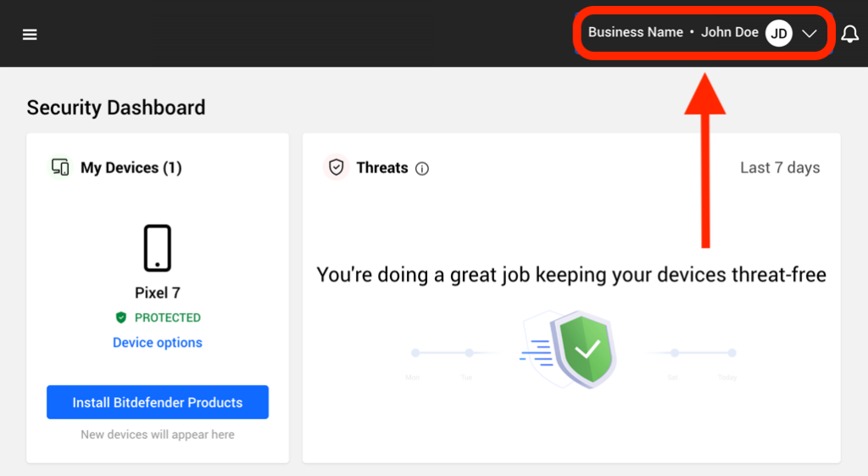Click the John Doe account name
The width and height of the screenshot is (868, 476).
730,32
